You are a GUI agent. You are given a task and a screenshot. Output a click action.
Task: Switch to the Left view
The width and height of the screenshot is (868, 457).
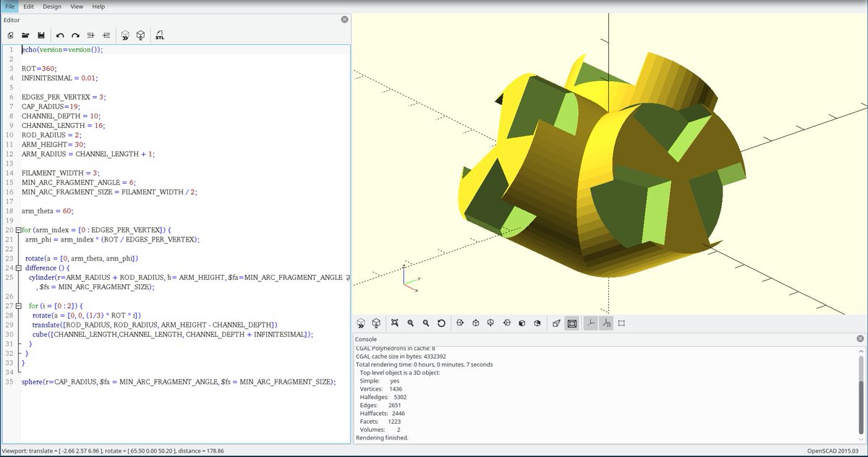[x=506, y=323]
